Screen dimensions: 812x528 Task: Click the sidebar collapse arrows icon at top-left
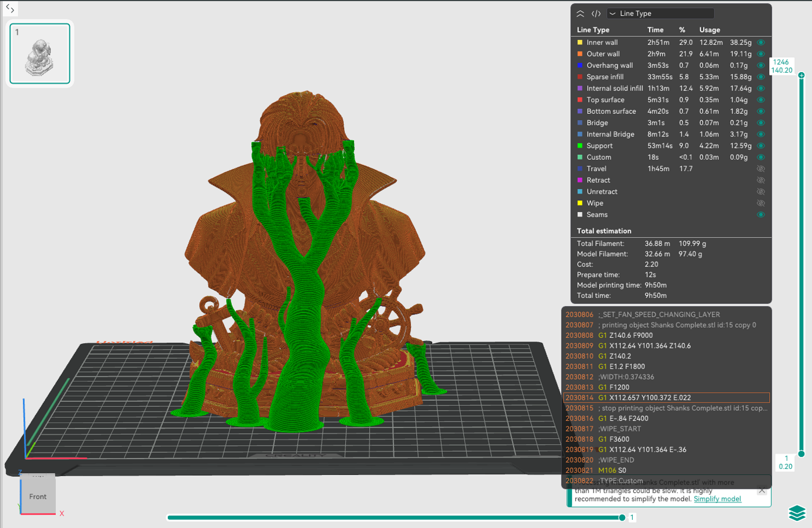click(x=10, y=8)
